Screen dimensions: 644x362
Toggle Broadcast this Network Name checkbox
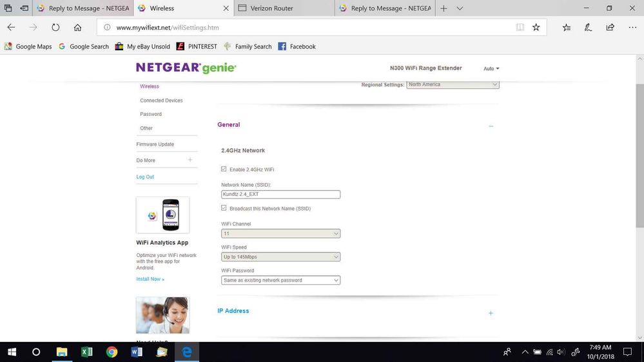(x=224, y=208)
